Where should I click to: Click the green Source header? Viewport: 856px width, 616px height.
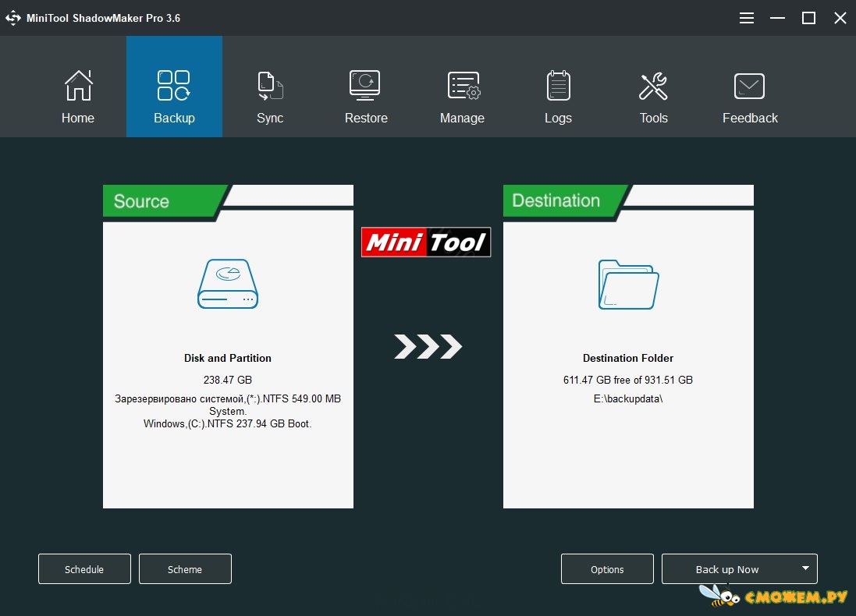(162, 201)
